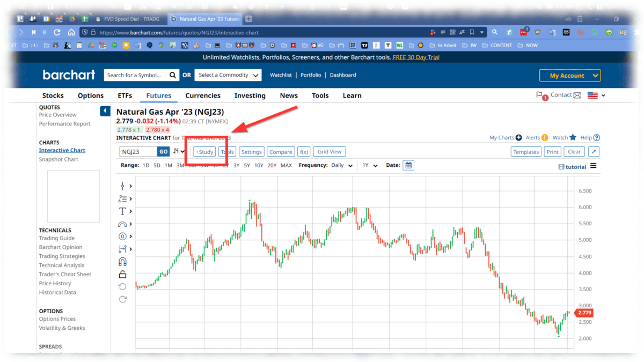Select the ellipse drawing tool
Viewport: 644px width, 362px height.
pyautogui.click(x=122, y=237)
